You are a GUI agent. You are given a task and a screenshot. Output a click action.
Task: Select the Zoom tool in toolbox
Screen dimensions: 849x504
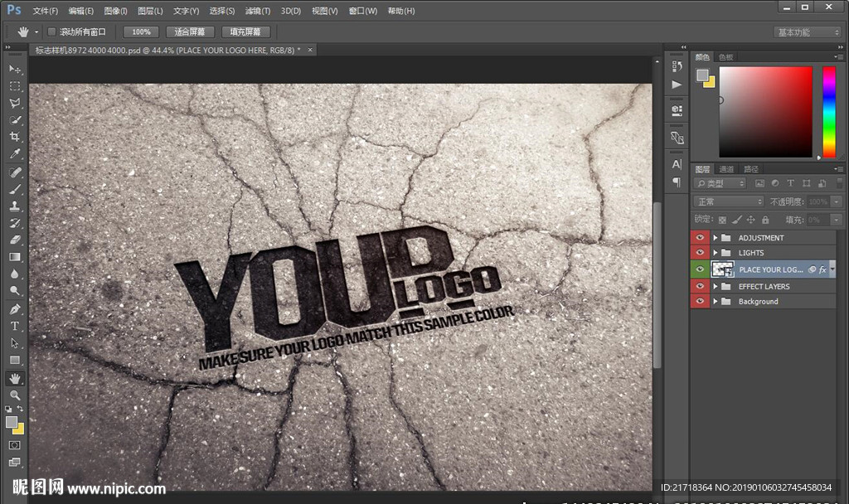[x=15, y=395]
